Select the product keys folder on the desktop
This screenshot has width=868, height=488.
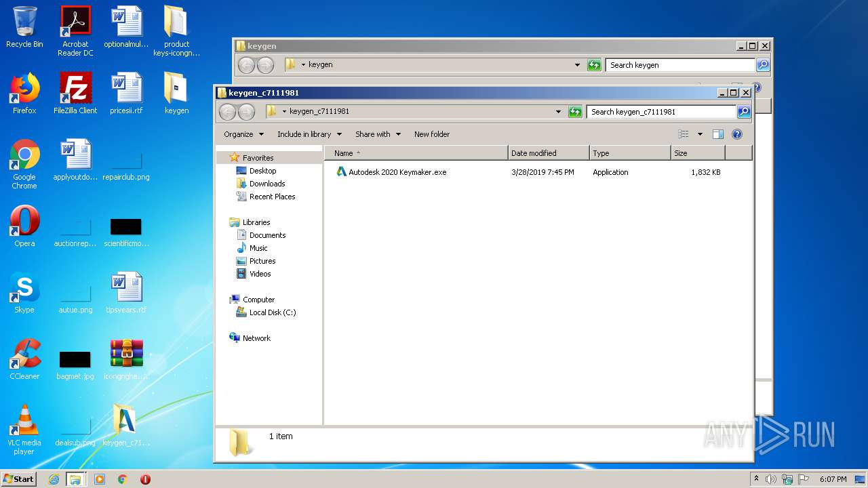176,31
